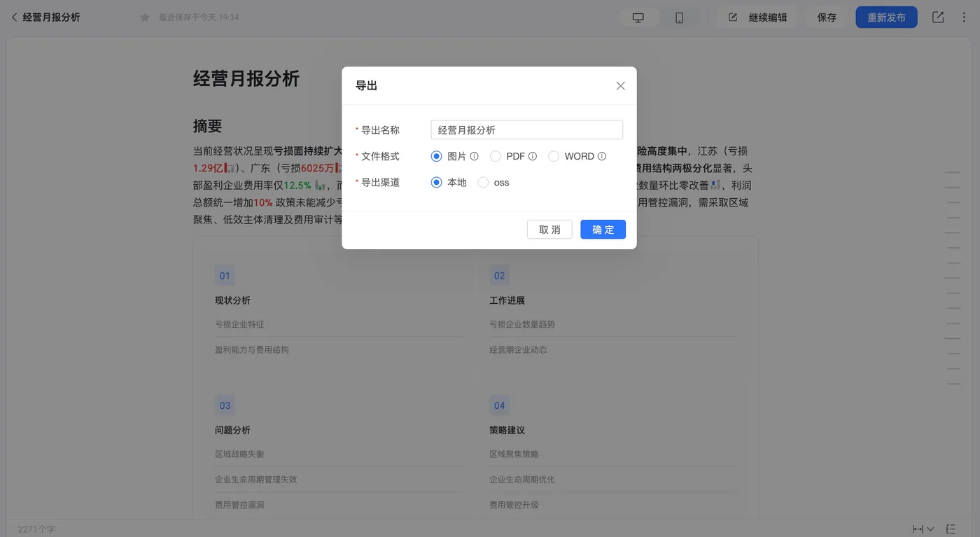This screenshot has height=537, width=980.
Task: Click the 继续编辑 button
Action: pyautogui.click(x=758, y=18)
